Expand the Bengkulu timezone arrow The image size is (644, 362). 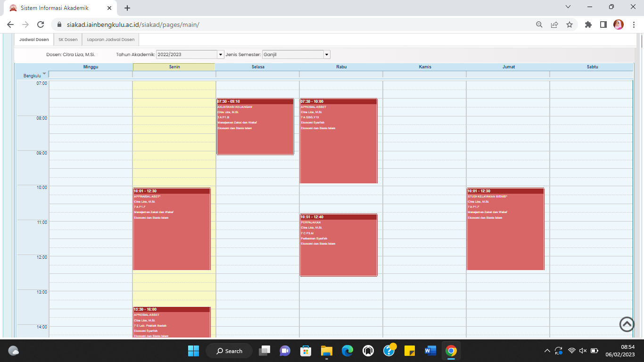pos(44,74)
